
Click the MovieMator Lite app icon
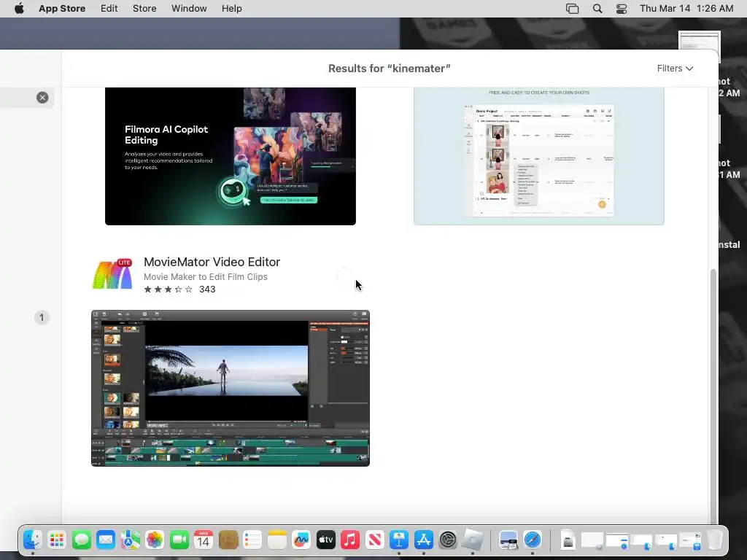[112, 274]
